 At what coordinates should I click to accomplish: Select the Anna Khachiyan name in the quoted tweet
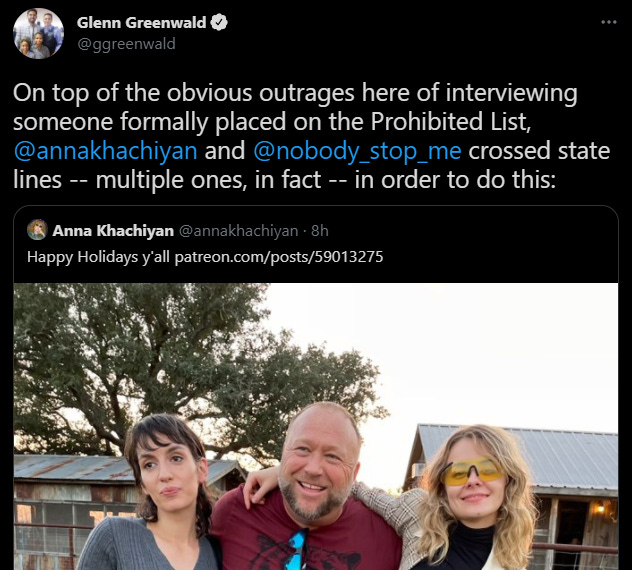click(x=113, y=231)
